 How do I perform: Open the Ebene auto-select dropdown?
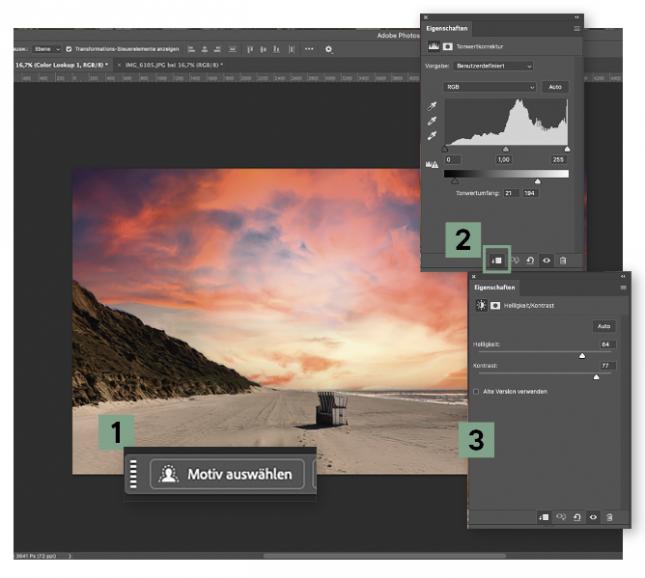(46, 49)
